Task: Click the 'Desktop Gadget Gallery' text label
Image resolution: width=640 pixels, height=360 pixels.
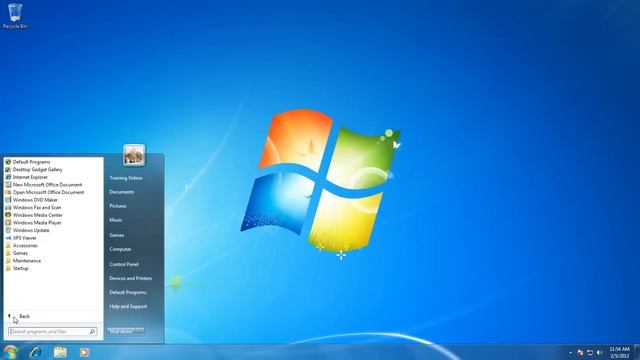Action: tap(38, 169)
